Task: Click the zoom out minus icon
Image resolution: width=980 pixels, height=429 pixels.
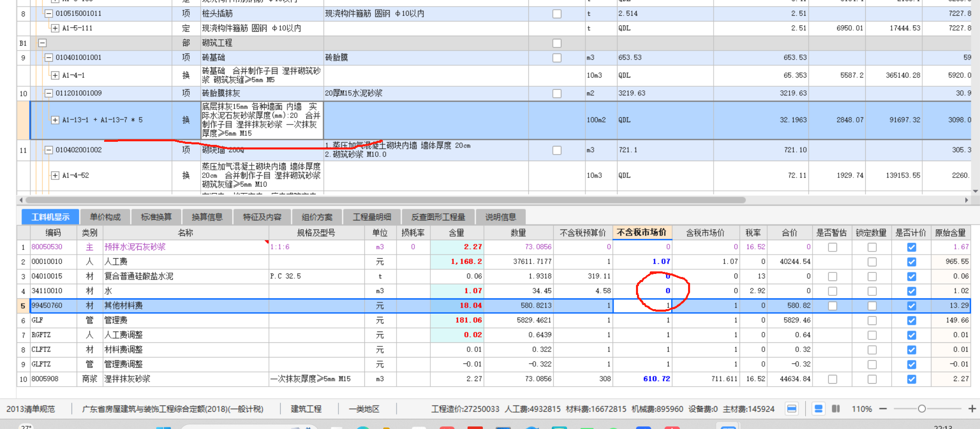Action: click(883, 409)
